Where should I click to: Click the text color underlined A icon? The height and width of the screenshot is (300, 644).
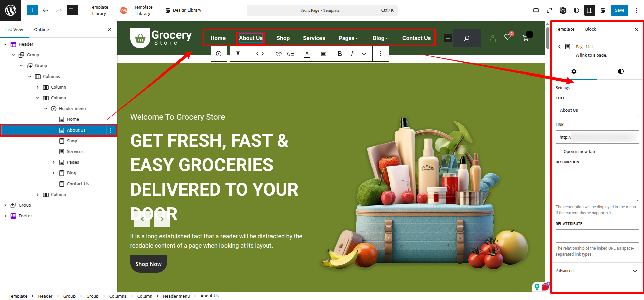click(x=307, y=54)
